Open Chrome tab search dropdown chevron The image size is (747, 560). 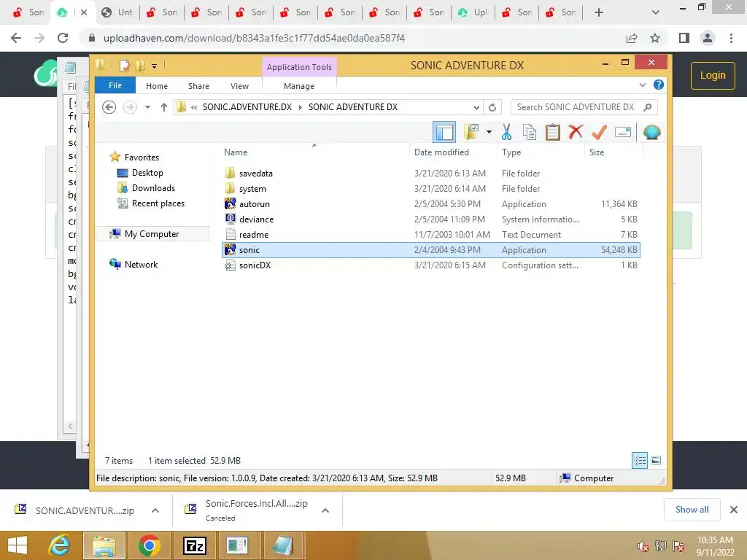[656, 12]
